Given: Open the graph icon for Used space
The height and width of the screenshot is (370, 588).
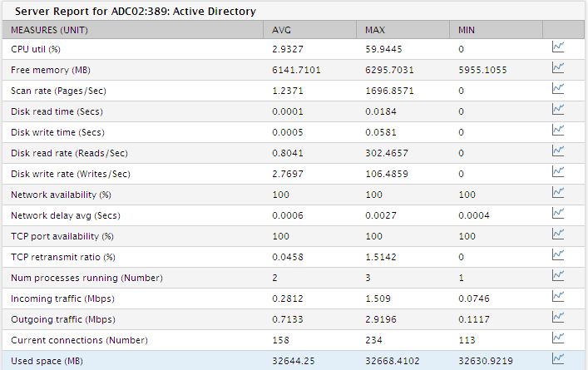Looking at the screenshot, I should click(x=558, y=359).
